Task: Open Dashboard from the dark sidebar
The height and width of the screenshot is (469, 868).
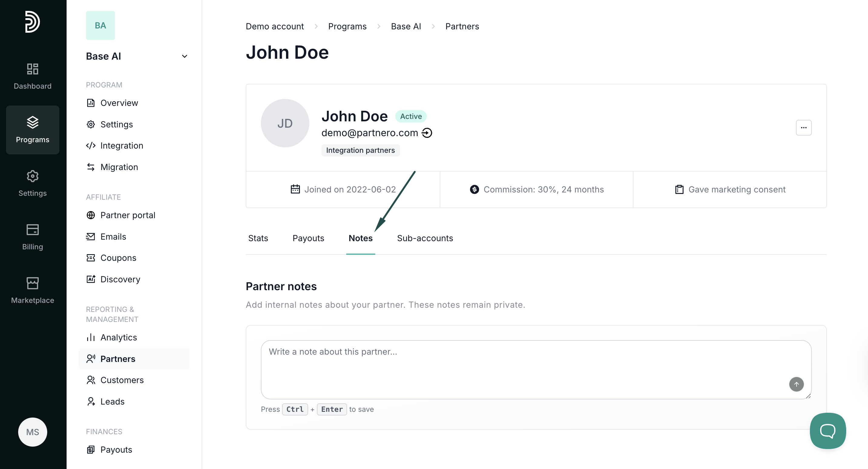Action: (32, 76)
